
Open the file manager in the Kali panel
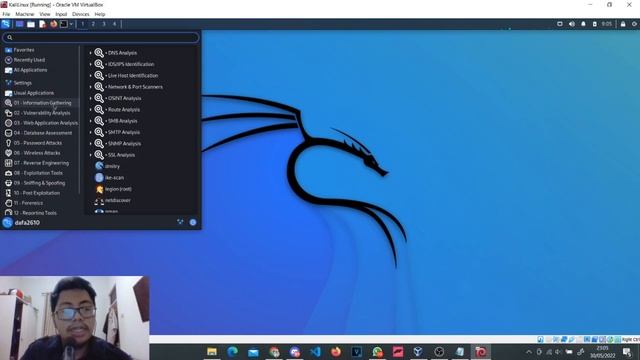pos(31,24)
